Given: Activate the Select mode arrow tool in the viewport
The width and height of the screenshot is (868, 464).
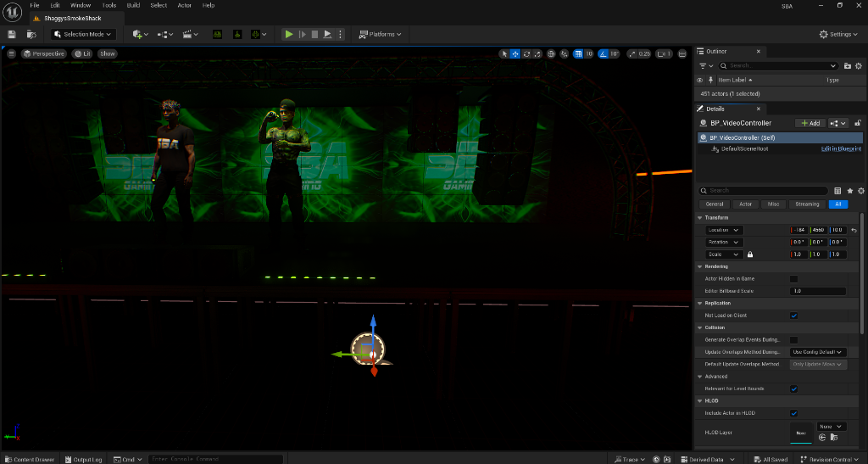Looking at the screenshot, I should 504,53.
